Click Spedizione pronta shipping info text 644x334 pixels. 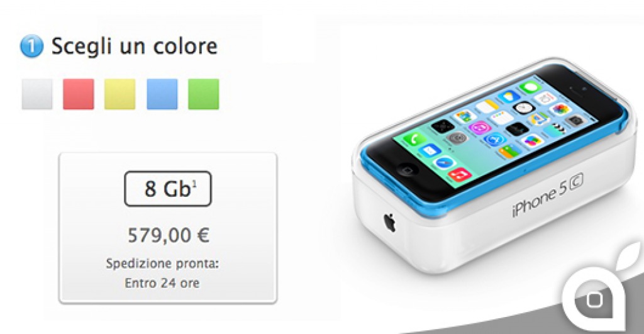coord(163,264)
